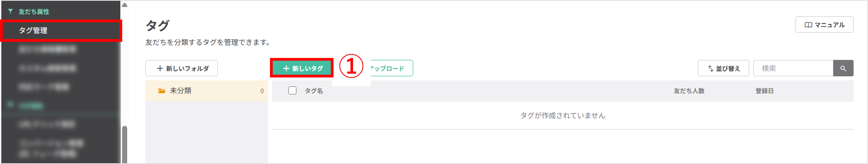The image size is (868, 164).
Task: Click the plus icon on 新しいフォルダ
Action: pos(160,69)
